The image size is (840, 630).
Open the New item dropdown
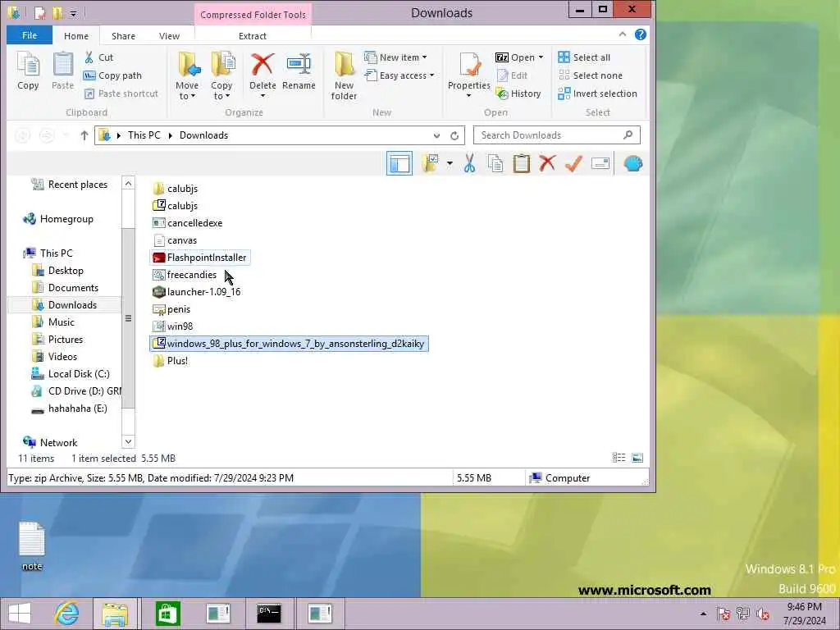425,57
